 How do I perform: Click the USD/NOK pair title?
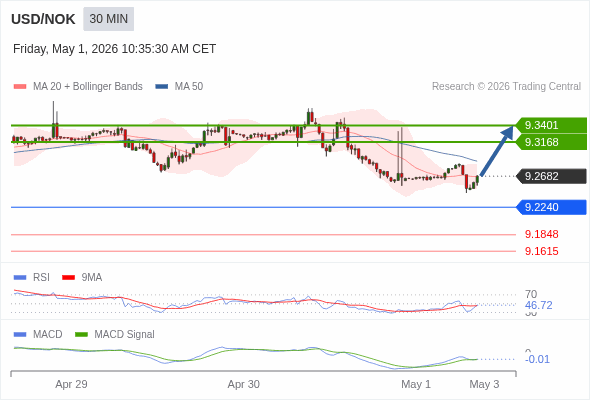[43, 19]
